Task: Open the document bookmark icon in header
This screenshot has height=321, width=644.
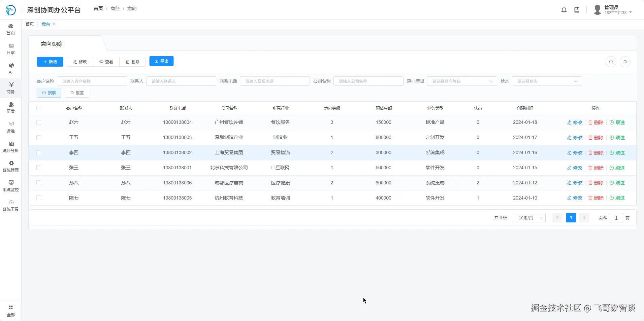Action: coord(577,10)
